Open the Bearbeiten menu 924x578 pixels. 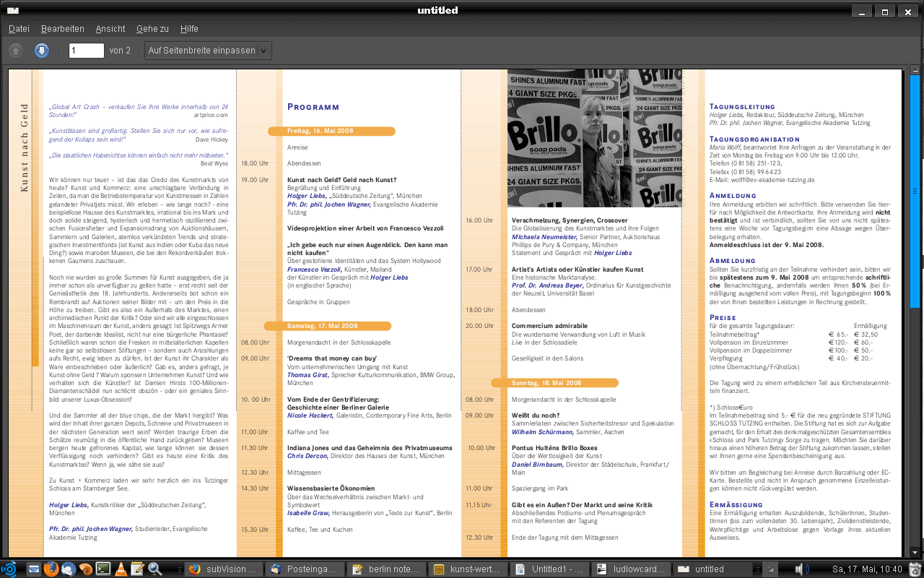[63, 29]
